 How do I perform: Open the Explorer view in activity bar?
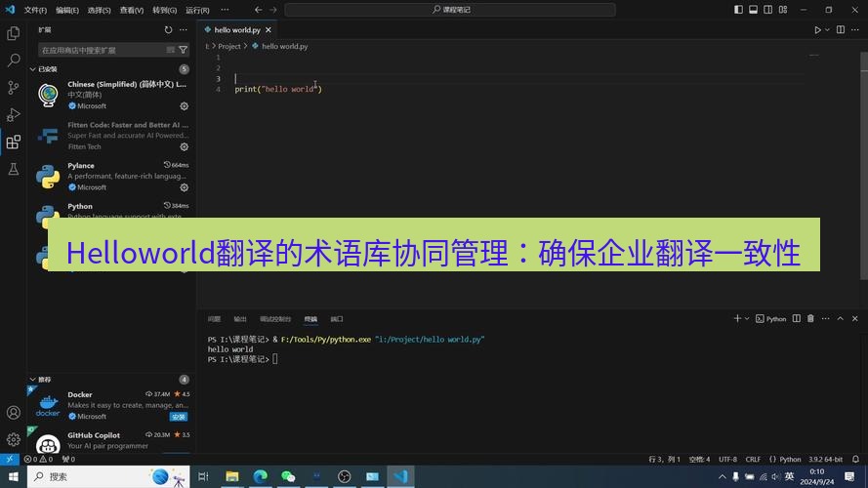click(x=14, y=33)
